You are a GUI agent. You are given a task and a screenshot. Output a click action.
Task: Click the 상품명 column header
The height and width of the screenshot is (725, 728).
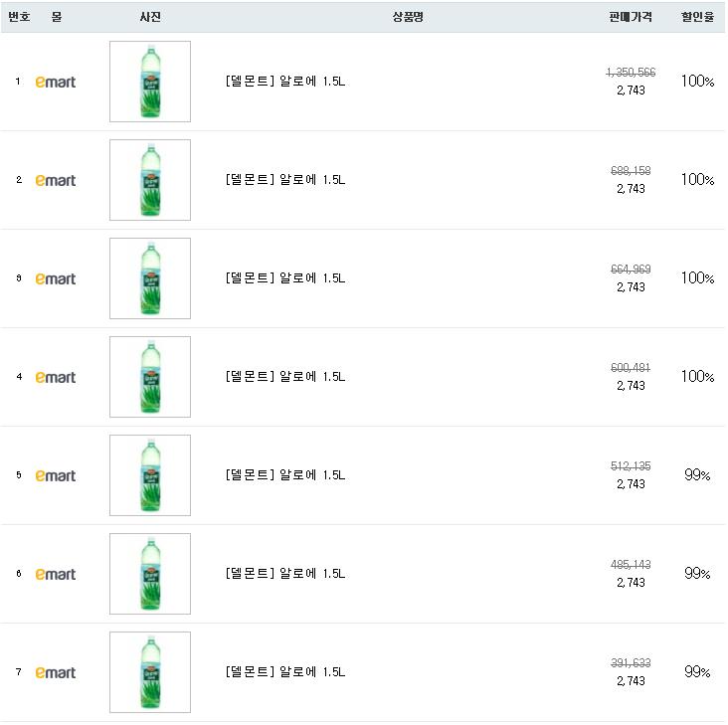(408, 17)
